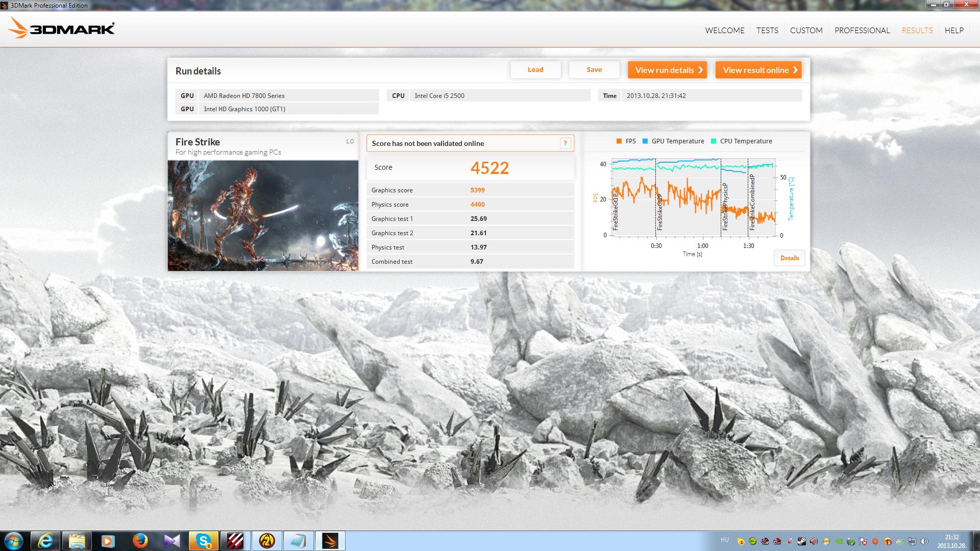Click the Fire Strike preview thumbnail
980x551 pixels.
[263, 216]
